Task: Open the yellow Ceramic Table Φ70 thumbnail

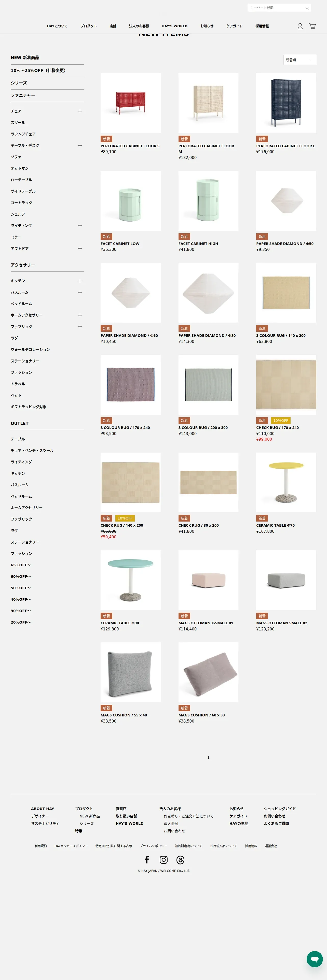Action: (x=286, y=482)
